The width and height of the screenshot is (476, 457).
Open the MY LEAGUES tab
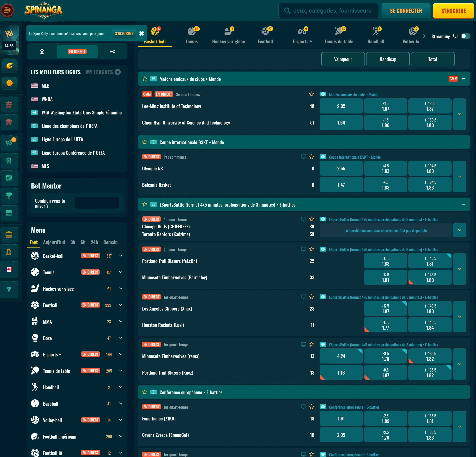click(103, 72)
